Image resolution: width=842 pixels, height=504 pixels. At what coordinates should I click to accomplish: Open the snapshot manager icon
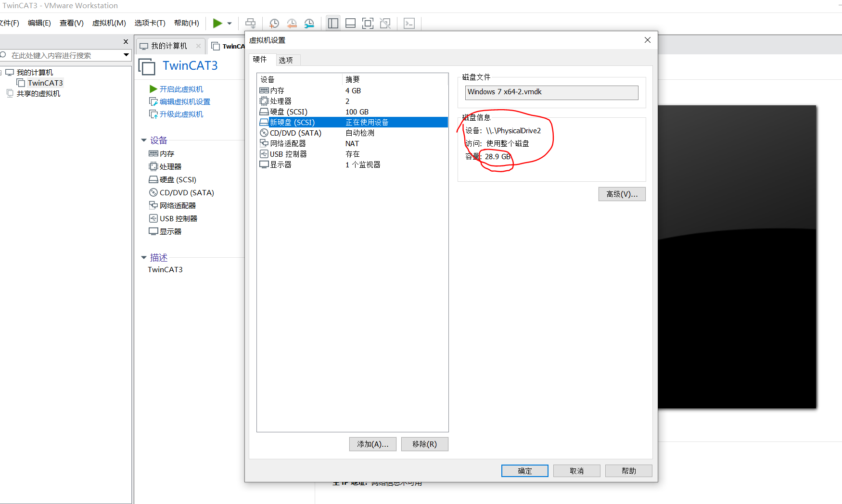point(309,23)
